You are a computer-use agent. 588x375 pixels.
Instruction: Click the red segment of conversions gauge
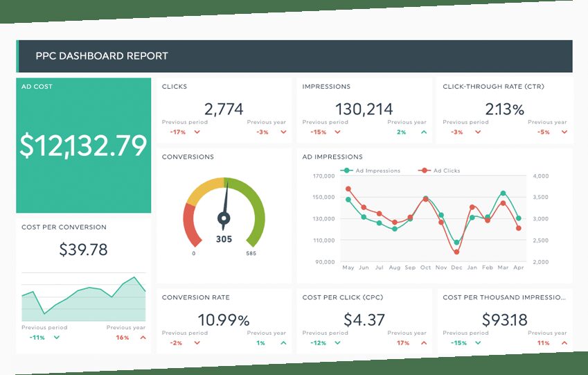coord(189,225)
